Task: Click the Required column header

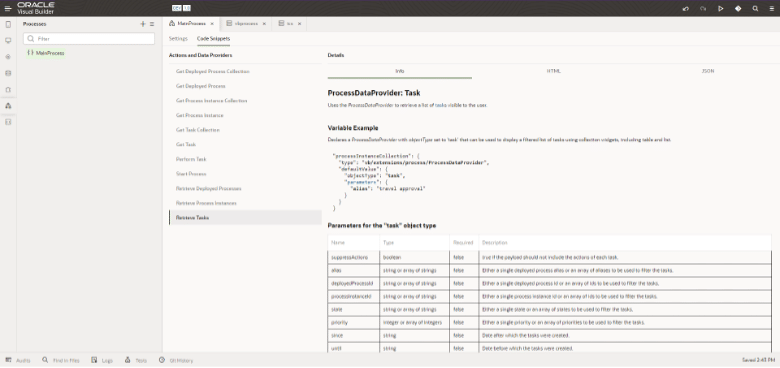Action: [463, 243]
